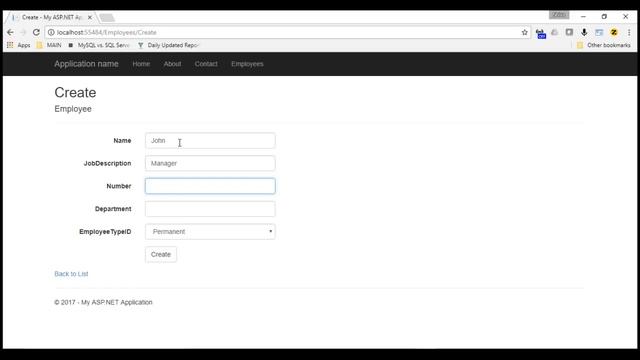Focus the localhost address bar
Viewport: 640px width, 360px height.
point(286,32)
